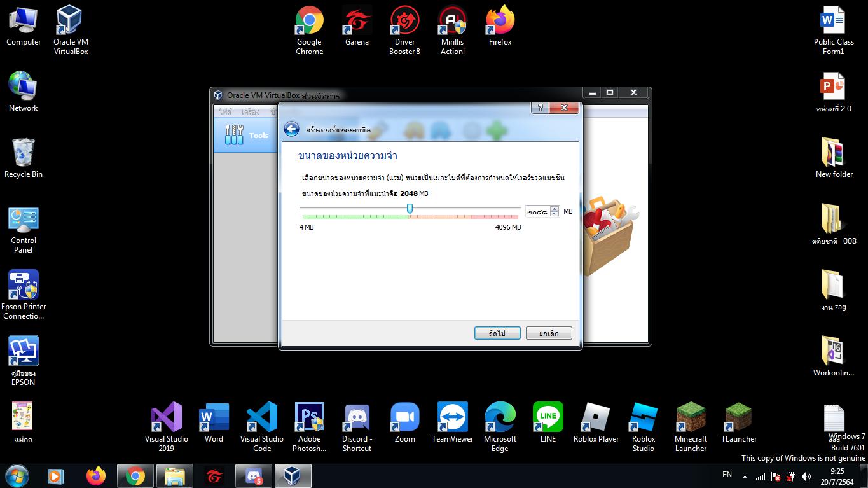This screenshot has height=488, width=868.
Task: Open the Roblox Player shortcut
Action: click(596, 423)
